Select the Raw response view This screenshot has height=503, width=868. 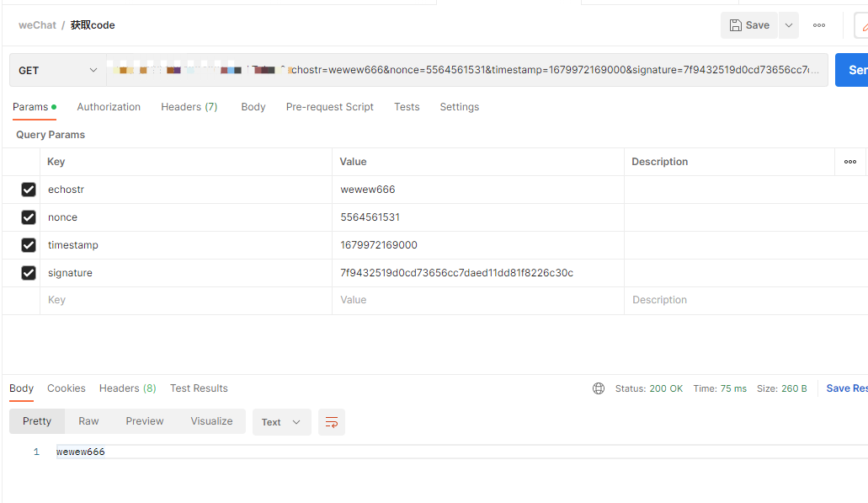pyautogui.click(x=88, y=421)
